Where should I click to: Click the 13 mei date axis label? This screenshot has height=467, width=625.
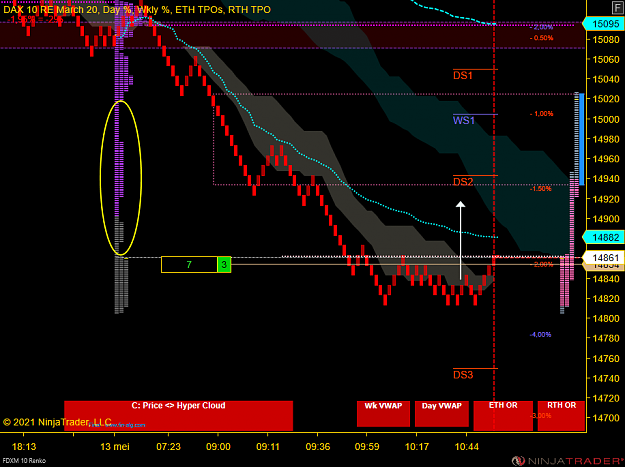coord(115,447)
